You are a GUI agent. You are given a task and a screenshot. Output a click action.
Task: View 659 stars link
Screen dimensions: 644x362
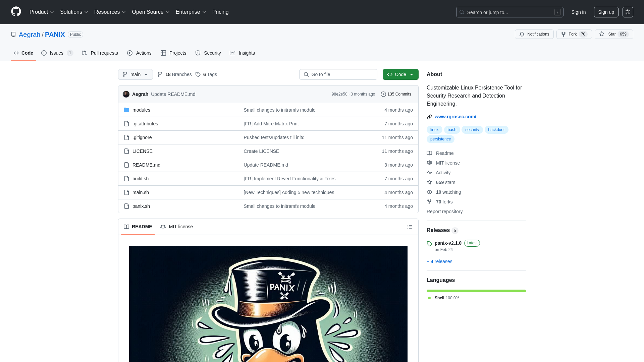tap(441, 182)
